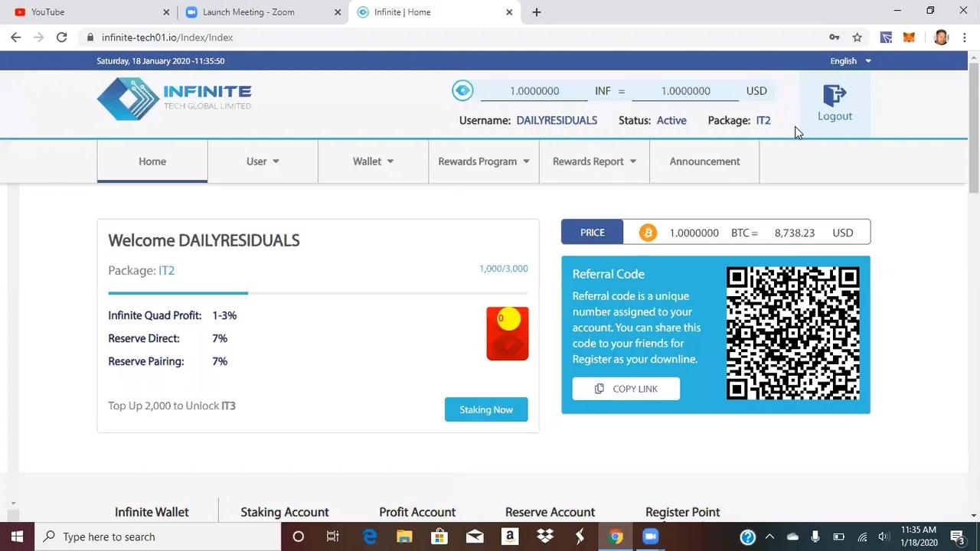The image size is (980, 551).
Task: Open the MetaMask extension icon
Action: click(909, 37)
